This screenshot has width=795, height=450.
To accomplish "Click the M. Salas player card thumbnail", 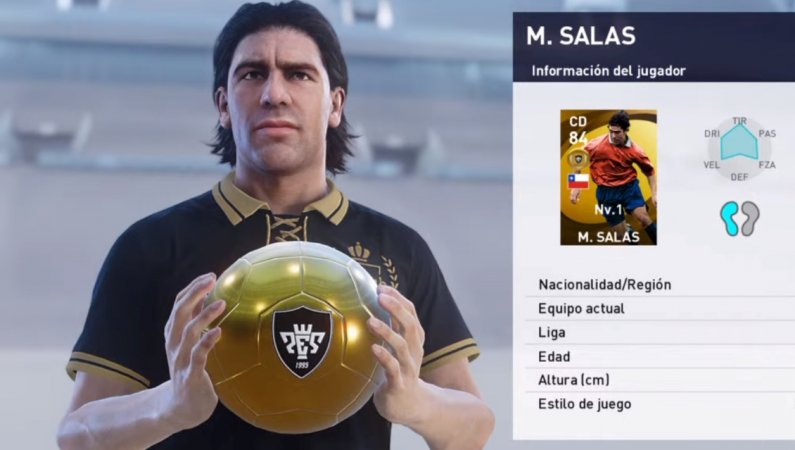I will (x=608, y=177).
